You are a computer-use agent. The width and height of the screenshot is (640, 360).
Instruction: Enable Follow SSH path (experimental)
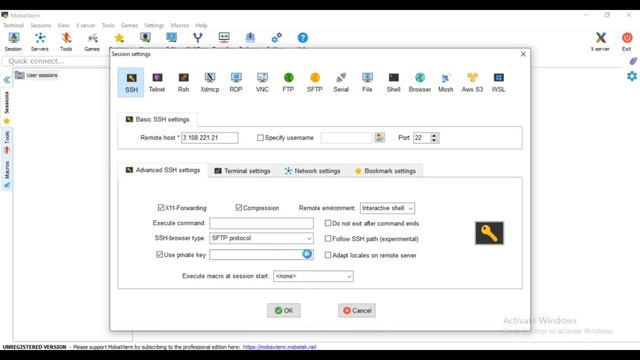point(328,239)
